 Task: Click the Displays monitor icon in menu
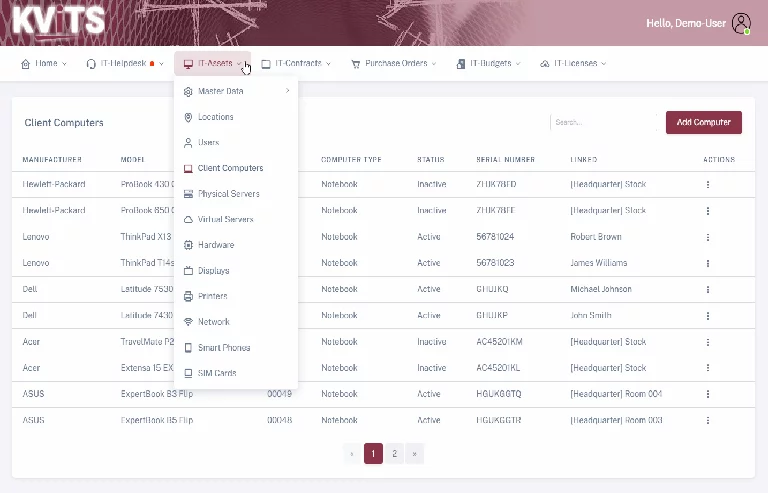coord(188,271)
